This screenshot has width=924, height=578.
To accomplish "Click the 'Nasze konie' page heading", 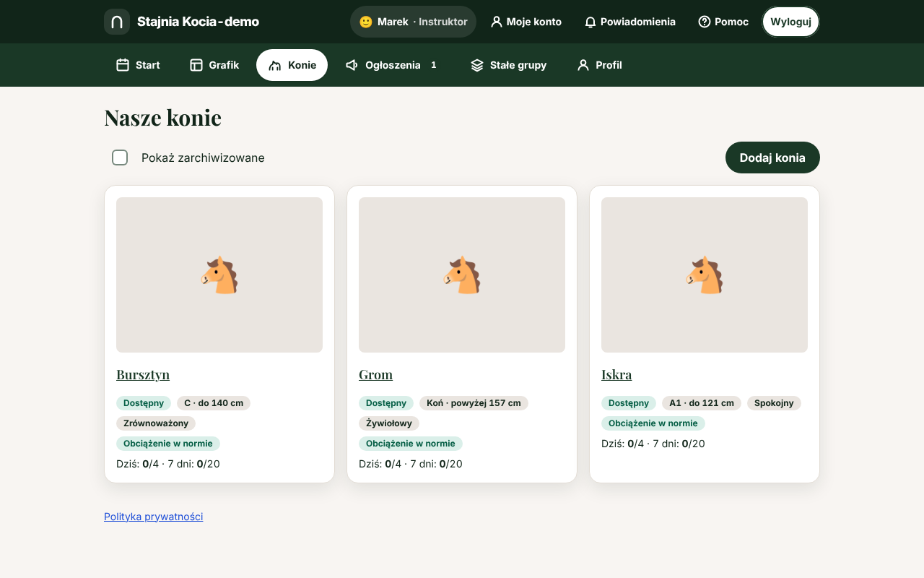I will tap(162, 117).
